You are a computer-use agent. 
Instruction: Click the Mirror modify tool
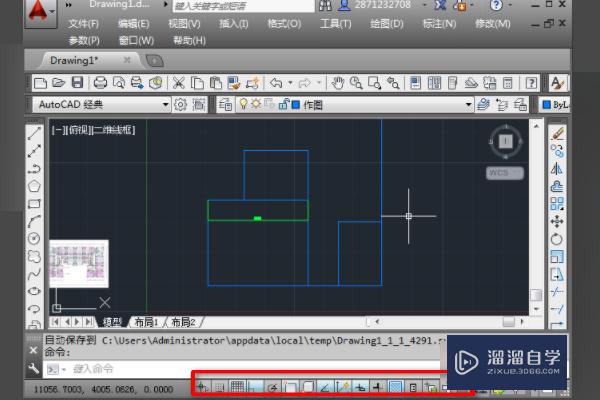coord(557,168)
